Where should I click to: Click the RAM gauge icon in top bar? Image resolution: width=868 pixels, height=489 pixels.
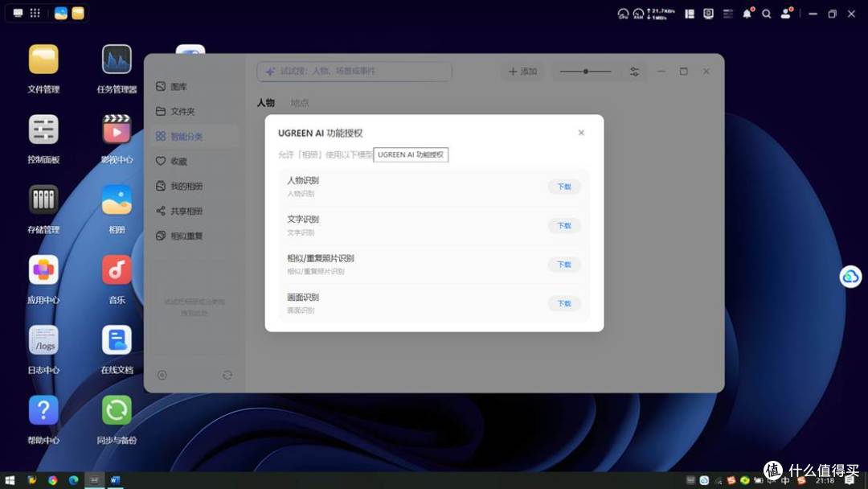pyautogui.click(x=638, y=14)
